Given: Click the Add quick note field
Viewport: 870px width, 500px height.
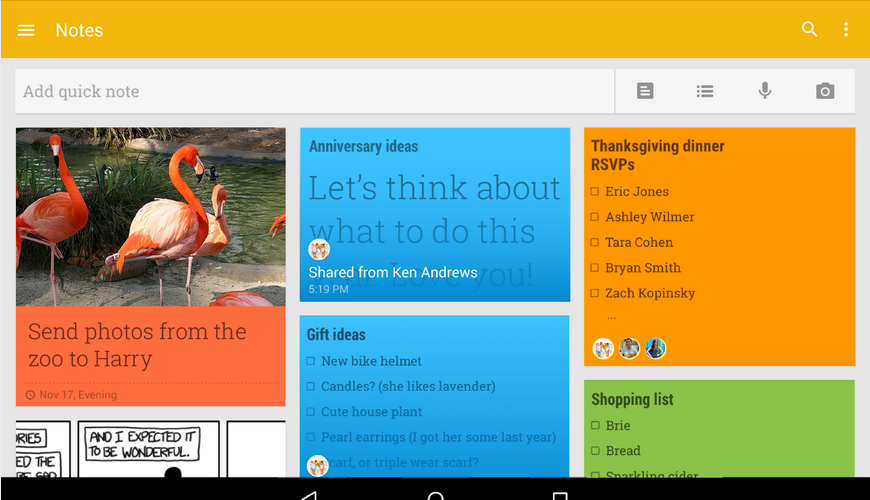Looking at the screenshot, I should click(x=315, y=91).
